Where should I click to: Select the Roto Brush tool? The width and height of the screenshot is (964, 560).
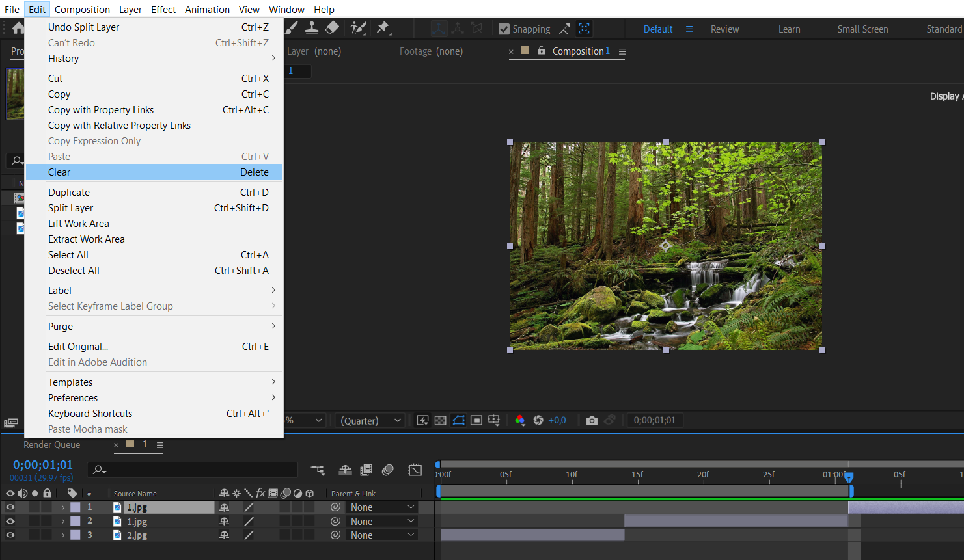[x=357, y=28]
